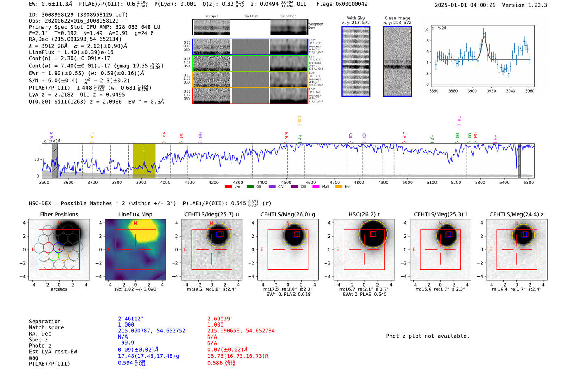
Task: Select the CFHTLS/Meg(26.0) g band cutout
Action: point(288,249)
